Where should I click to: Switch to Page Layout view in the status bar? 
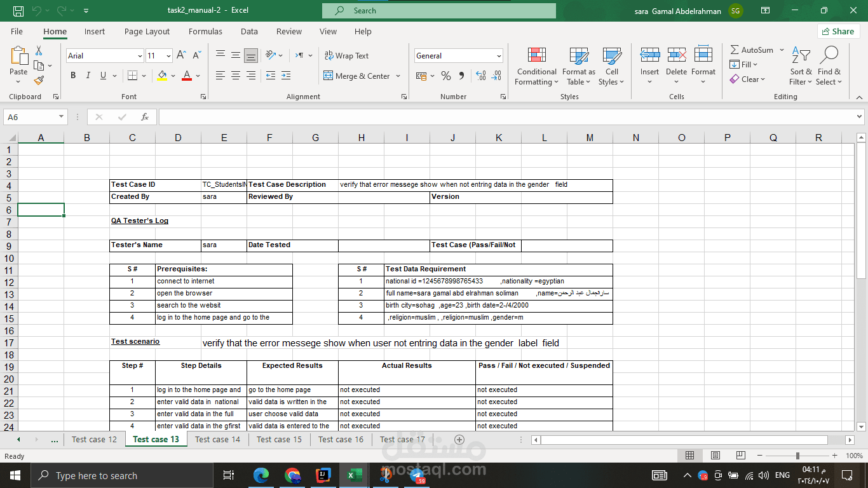point(715,456)
